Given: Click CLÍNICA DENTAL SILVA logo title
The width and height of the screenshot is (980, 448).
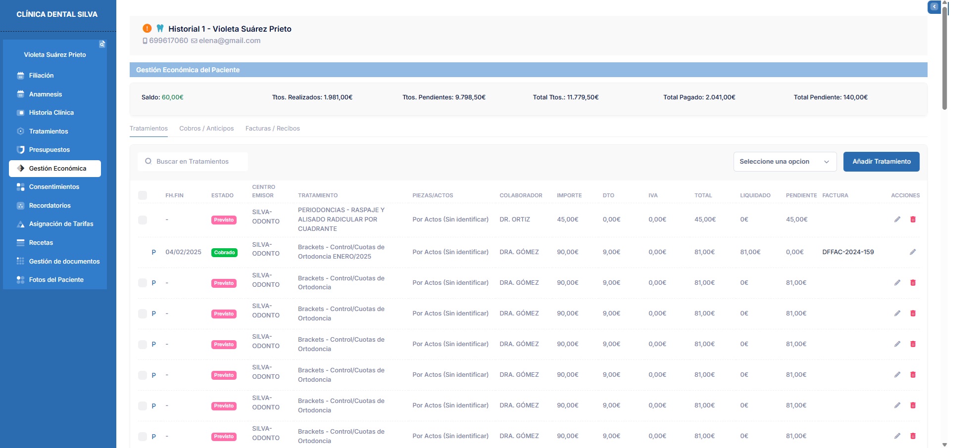Looking at the screenshot, I should pyautogui.click(x=57, y=14).
